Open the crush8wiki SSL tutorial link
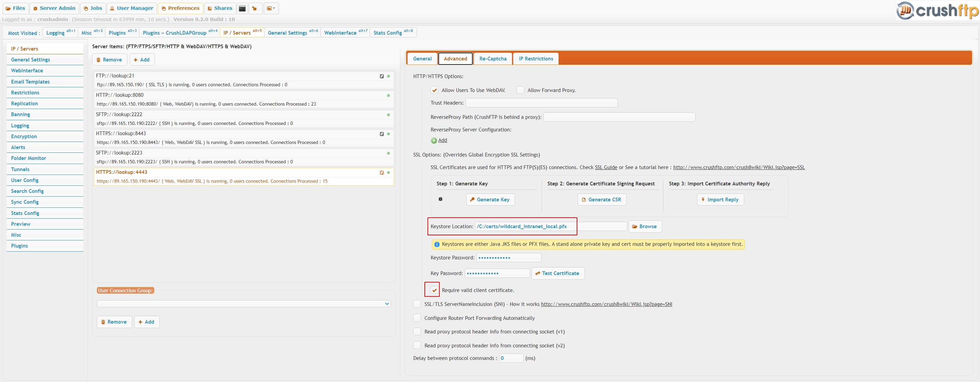 739,167
